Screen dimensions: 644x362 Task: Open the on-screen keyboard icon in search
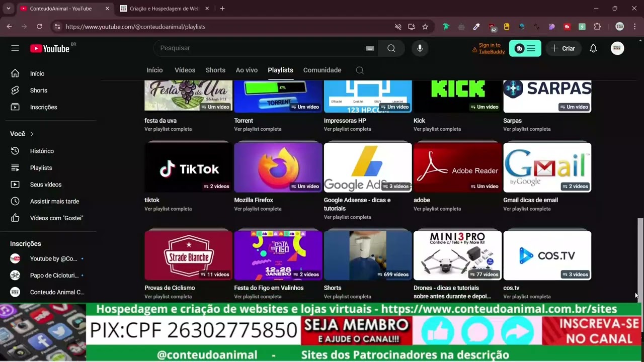(x=370, y=48)
